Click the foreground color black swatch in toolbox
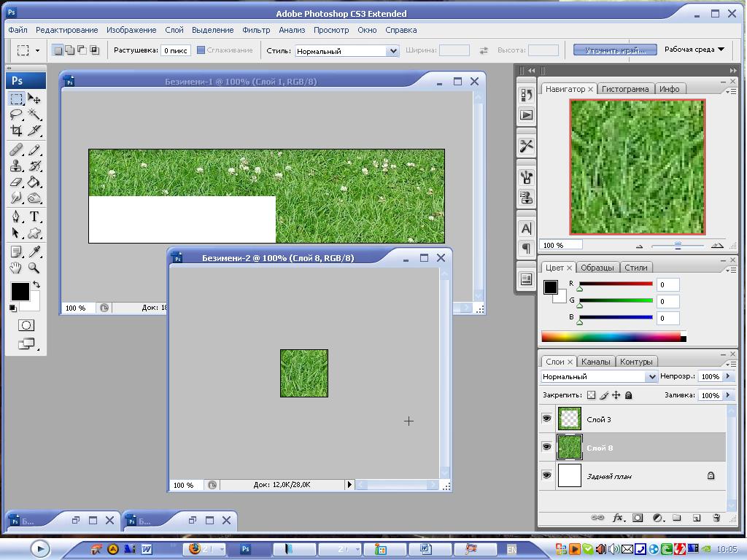 tap(19, 292)
